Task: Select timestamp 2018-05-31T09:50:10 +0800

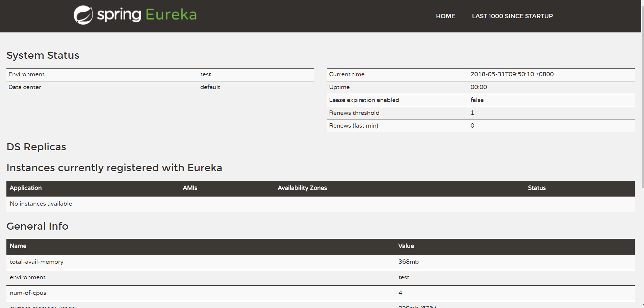Action: tap(512, 74)
